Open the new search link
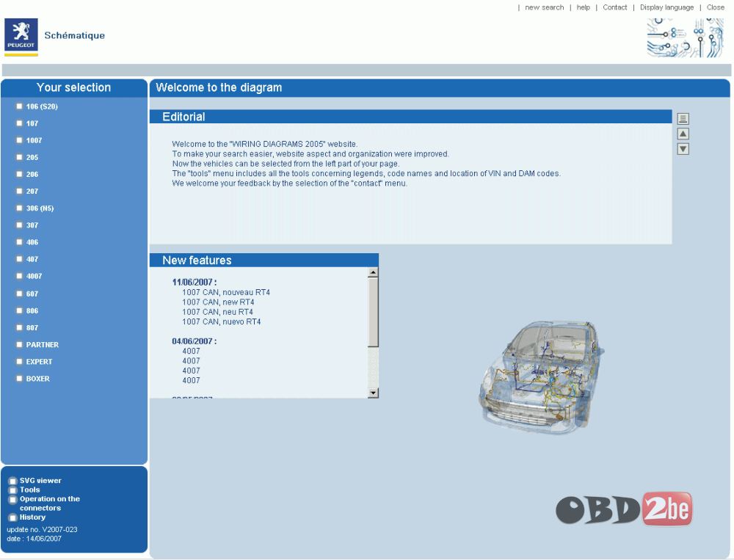This screenshot has width=734, height=560. tap(545, 7)
